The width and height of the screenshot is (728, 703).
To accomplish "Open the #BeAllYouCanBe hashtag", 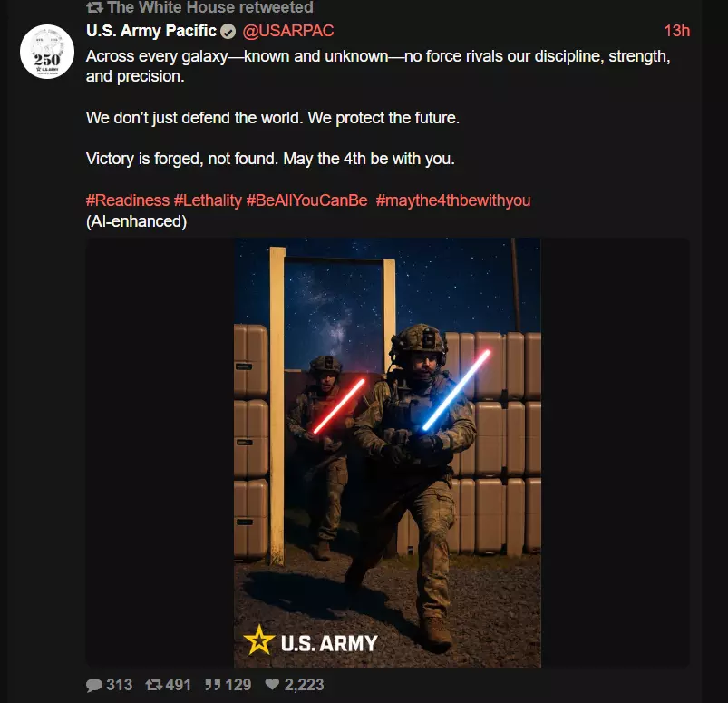I will [x=307, y=200].
